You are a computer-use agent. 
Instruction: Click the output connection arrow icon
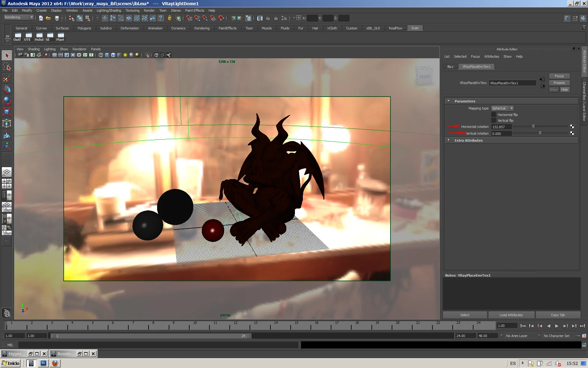(543, 86)
